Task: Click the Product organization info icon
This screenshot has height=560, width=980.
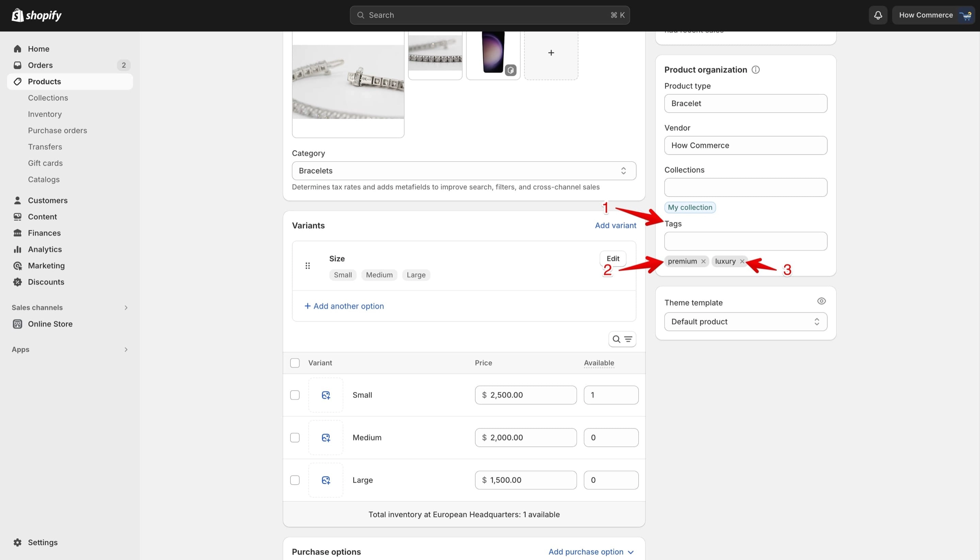Action: coord(756,70)
